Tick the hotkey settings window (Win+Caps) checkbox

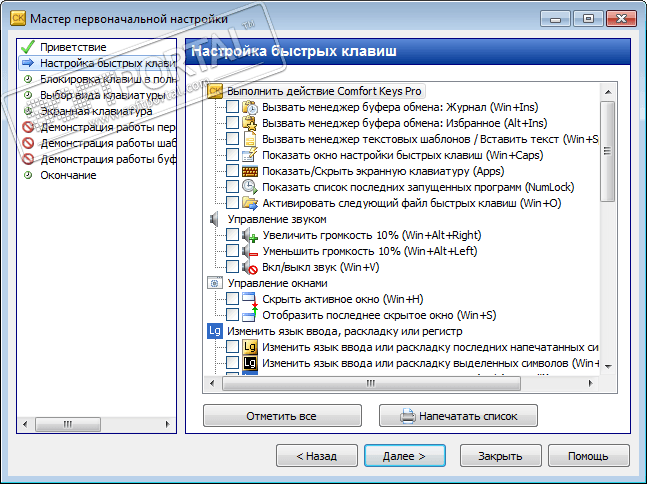click(232, 155)
